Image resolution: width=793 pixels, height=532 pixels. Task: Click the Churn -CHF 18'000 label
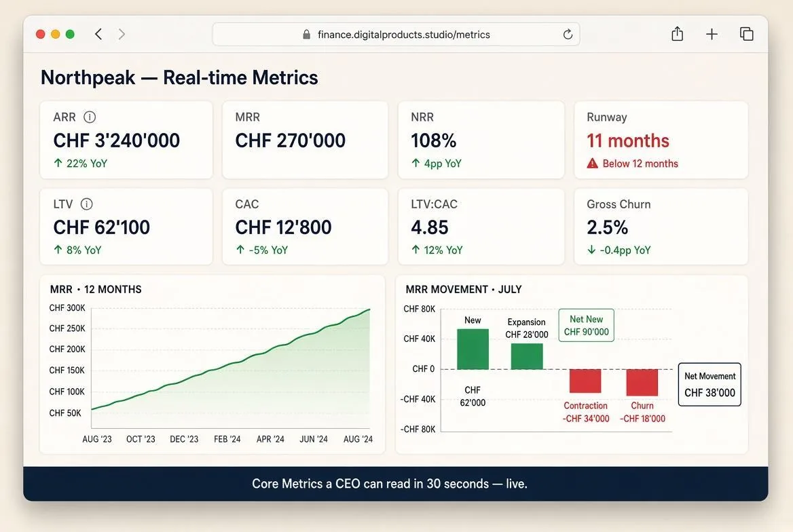pyautogui.click(x=642, y=412)
